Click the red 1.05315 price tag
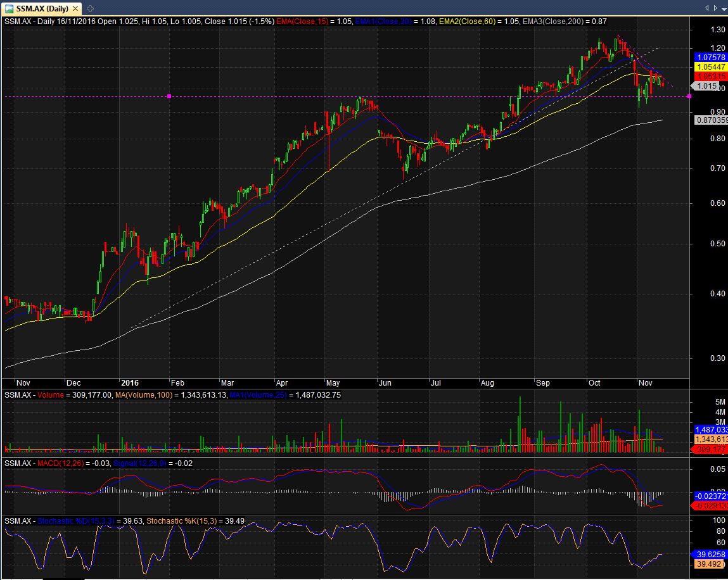728x580 pixels. [711, 77]
